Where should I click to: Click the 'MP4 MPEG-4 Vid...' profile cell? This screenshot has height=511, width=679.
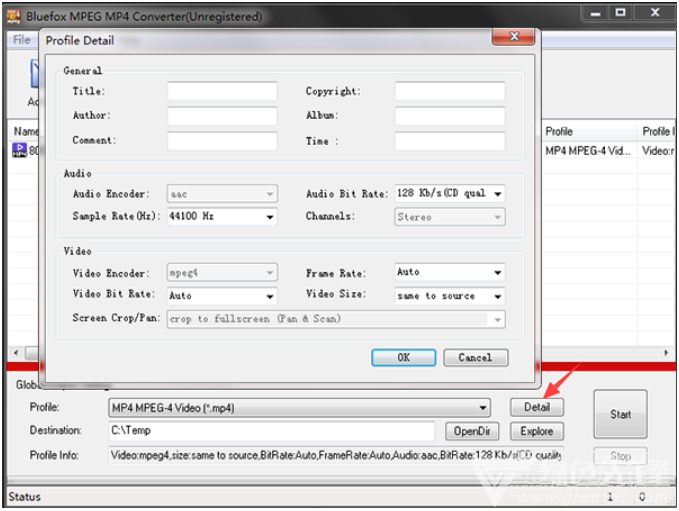[x=588, y=151]
